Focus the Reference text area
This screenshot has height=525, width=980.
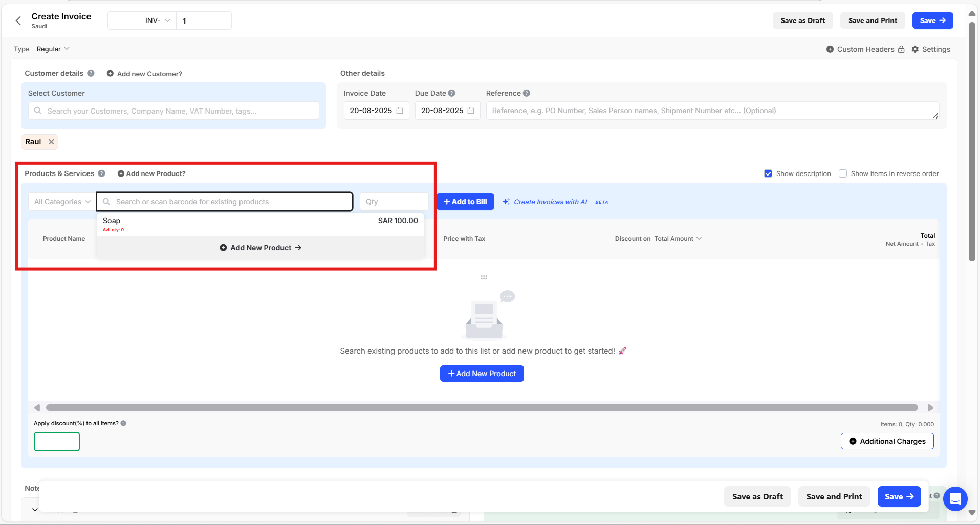(x=712, y=111)
